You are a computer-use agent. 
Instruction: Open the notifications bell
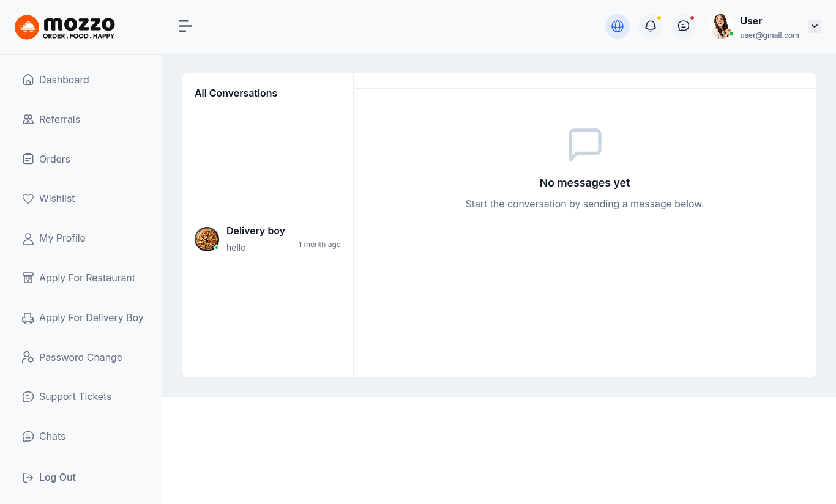[650, 26]
